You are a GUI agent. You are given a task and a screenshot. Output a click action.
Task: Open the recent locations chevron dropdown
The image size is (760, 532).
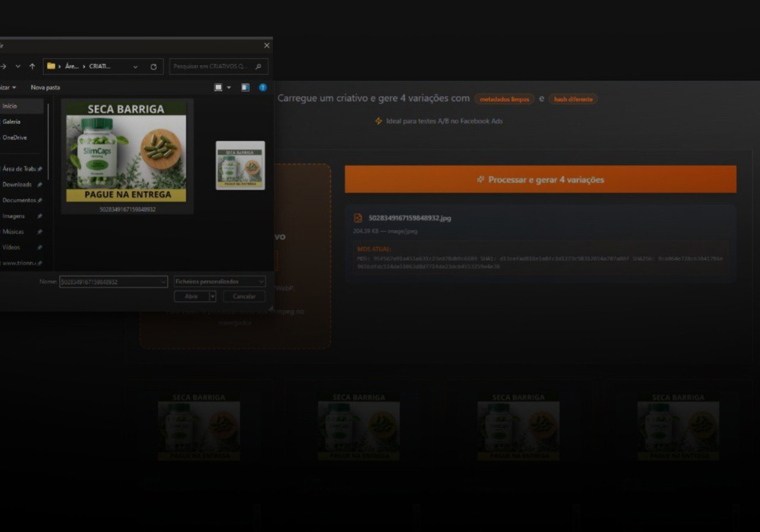pyautogui.click(x=18, y=66)
